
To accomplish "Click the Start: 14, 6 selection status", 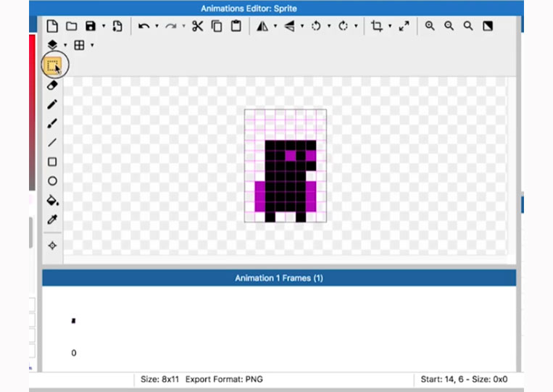I will pos(464,379).
